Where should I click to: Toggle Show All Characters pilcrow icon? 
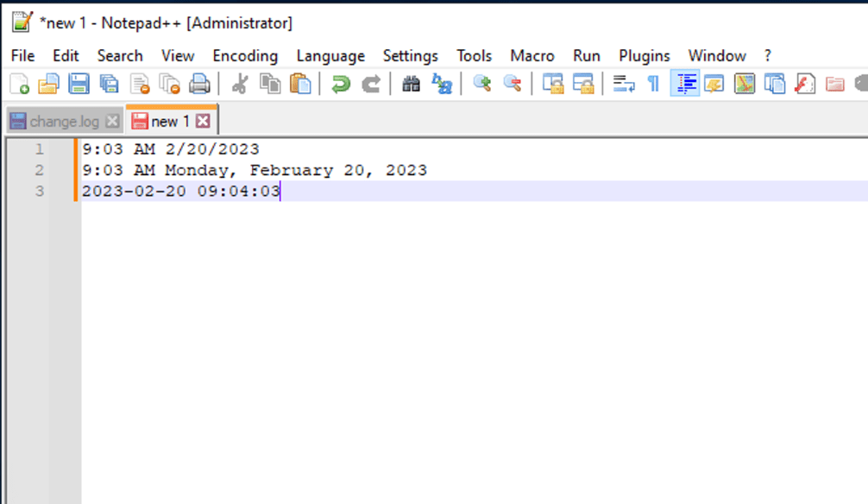(x=651, y=84)
